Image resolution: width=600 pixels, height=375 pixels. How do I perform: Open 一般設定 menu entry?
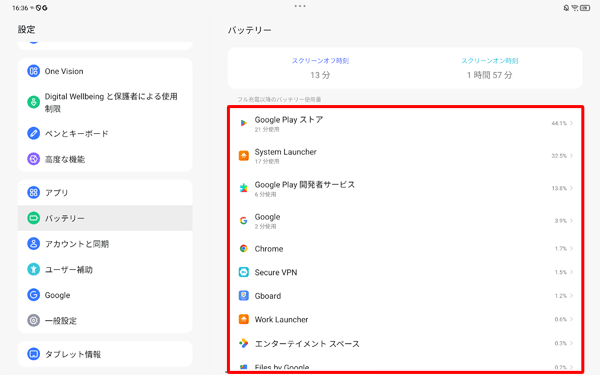(105, 321)
